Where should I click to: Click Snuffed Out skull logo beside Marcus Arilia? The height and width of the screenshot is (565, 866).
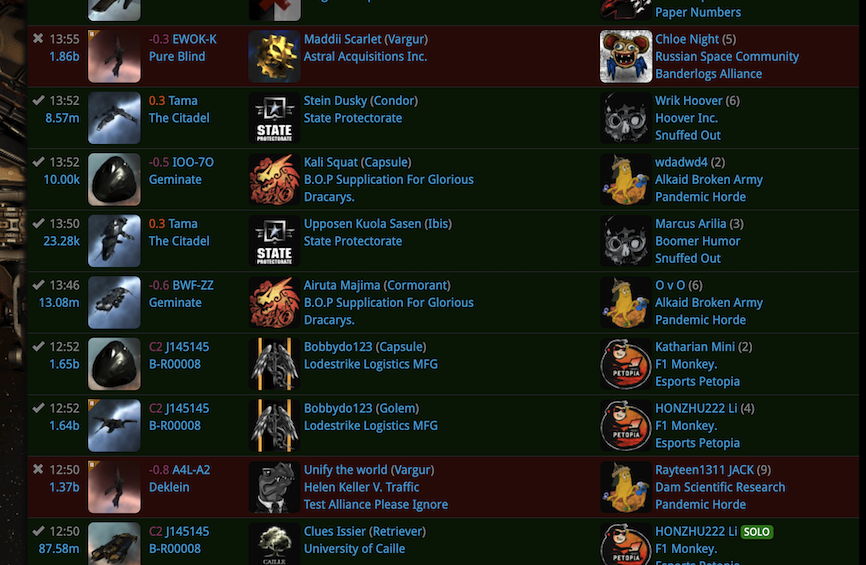626,241
